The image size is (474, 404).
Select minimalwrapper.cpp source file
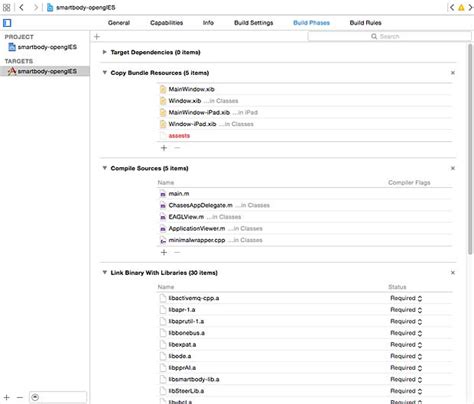[x=304, y=240]
